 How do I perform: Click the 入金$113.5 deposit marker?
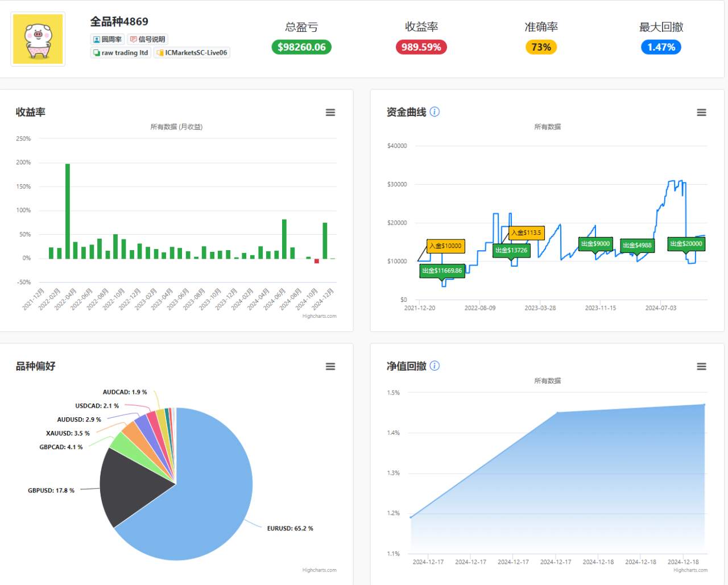pyautogui.click(x=527, y=233)
